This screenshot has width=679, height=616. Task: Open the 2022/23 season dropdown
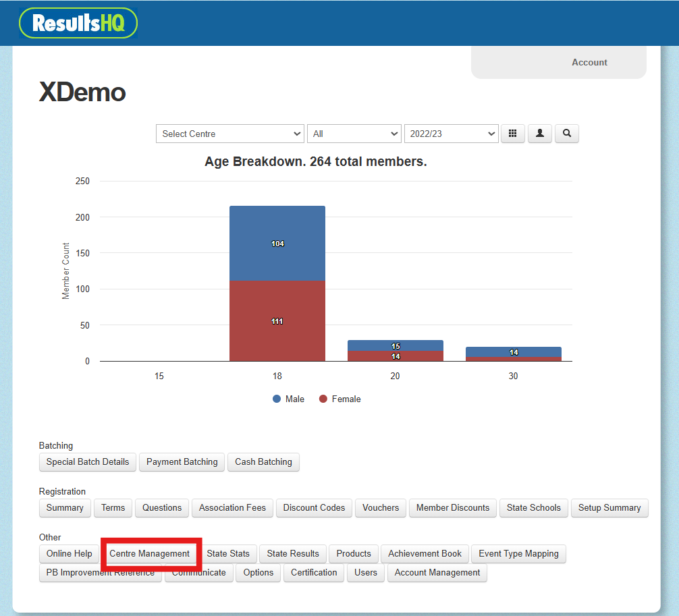pyautogui.click(x=452, y=134)
